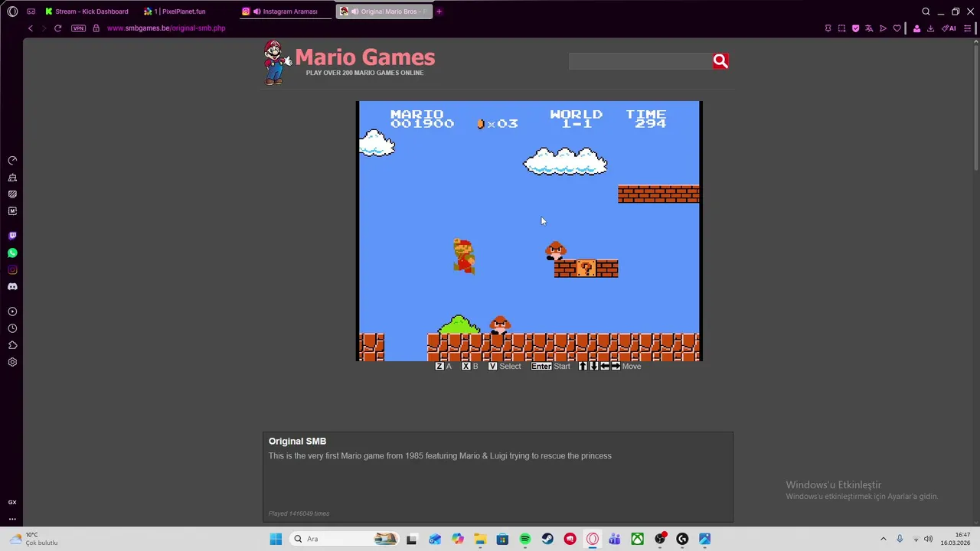Open volume control in system tray
Image resolution: width=980 pixels, height=551 pixels.
point(928,539)
